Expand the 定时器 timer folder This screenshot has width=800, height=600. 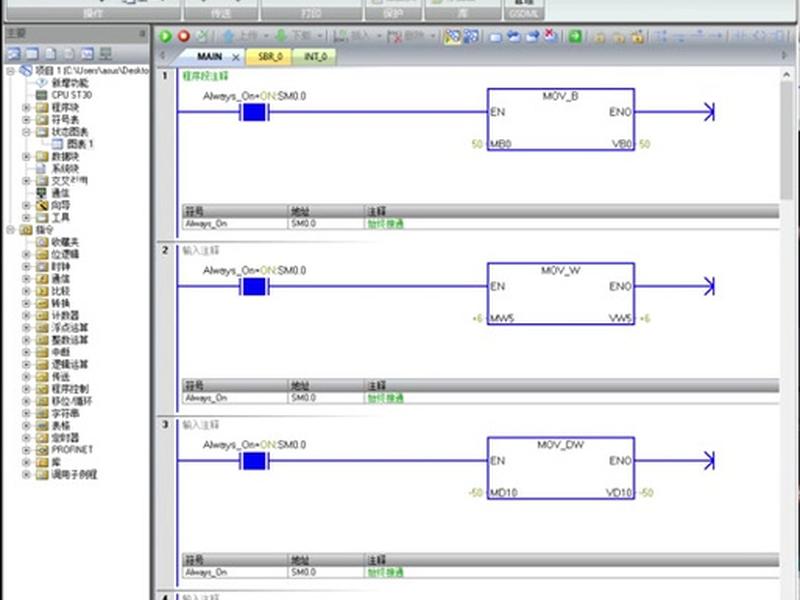click(x=26, y=438)
